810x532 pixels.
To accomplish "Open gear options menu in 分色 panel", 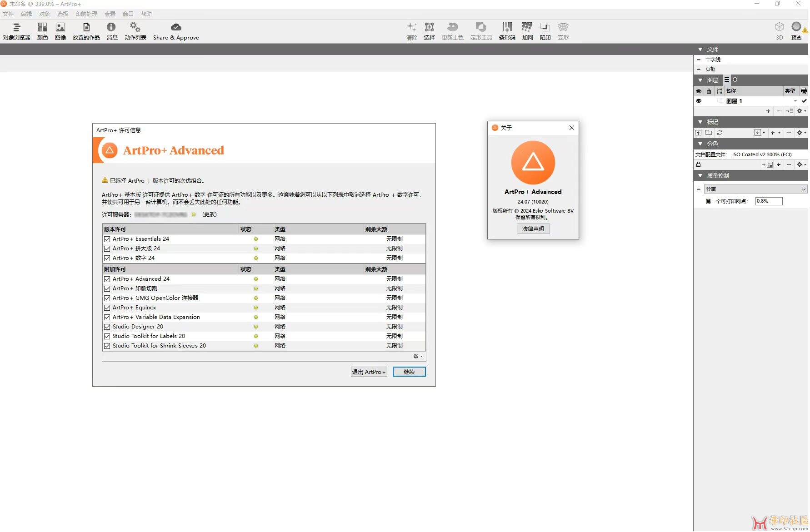I will (x=801, y=164).
